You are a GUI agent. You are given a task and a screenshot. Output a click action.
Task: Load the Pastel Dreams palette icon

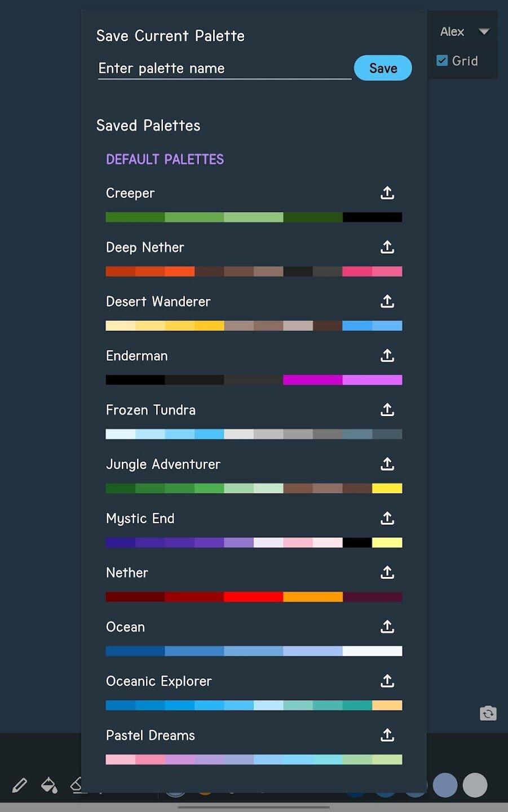[x=387, y=735]
